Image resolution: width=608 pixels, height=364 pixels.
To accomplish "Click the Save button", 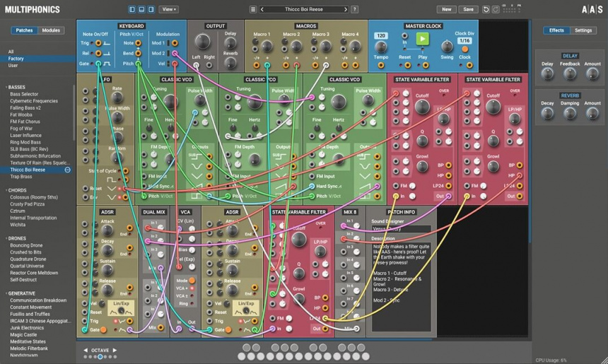I will point(468,10).
